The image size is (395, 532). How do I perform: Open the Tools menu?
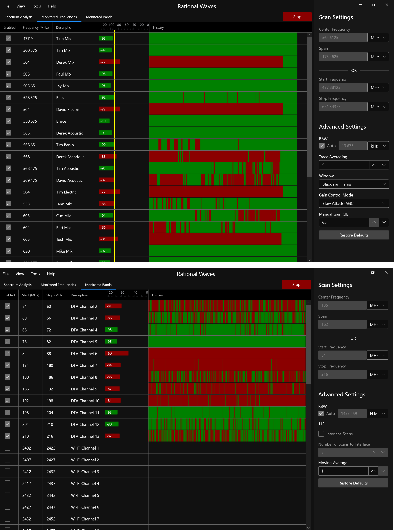point(36,6)
